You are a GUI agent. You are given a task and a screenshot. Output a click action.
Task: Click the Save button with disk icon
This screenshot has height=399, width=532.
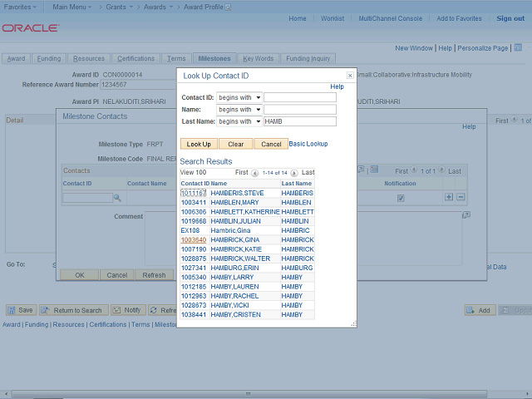coord(21,310)
